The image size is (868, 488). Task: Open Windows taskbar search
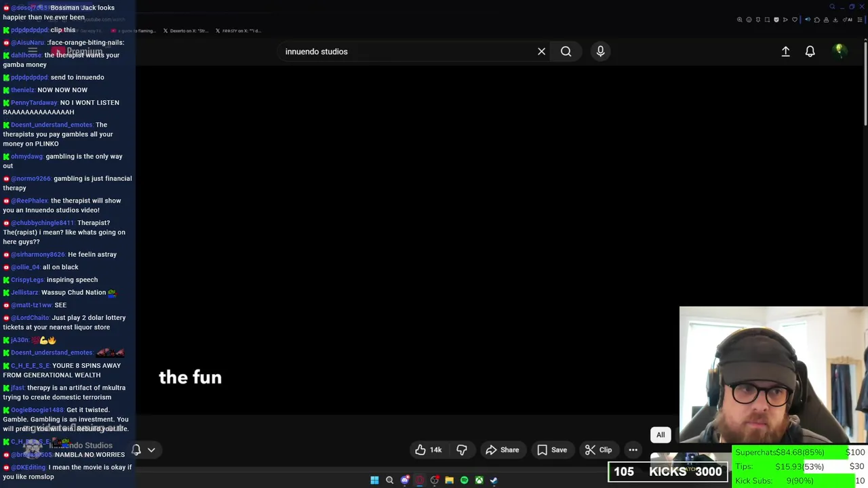click(389, 480)
